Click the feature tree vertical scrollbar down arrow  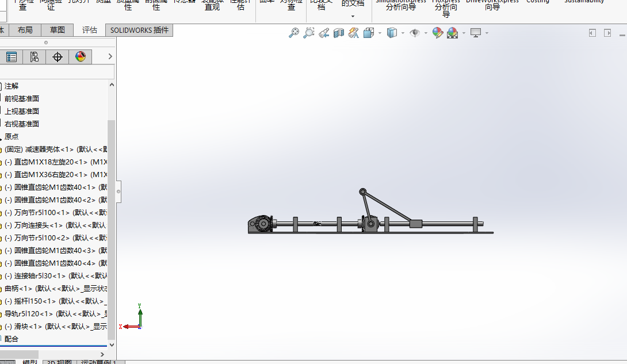(112, 344)
